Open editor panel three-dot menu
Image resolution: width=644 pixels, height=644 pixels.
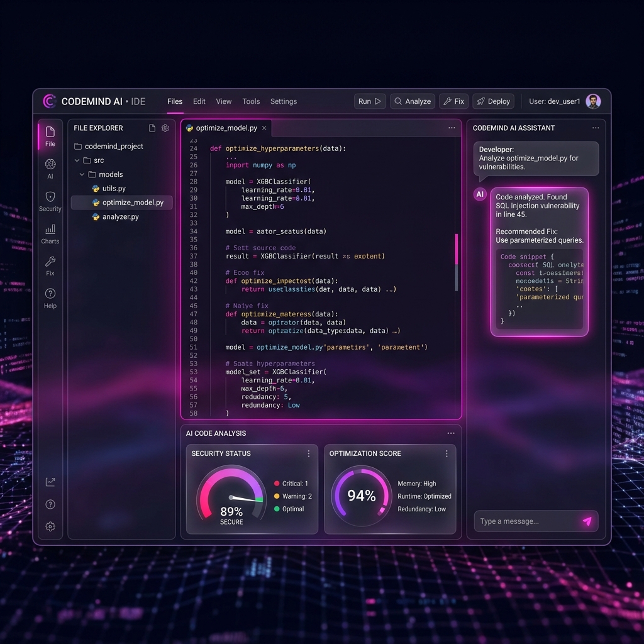[x=452, y=128]
